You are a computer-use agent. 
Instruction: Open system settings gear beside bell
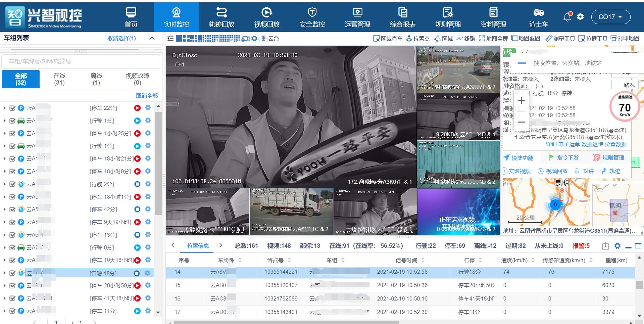580,17
